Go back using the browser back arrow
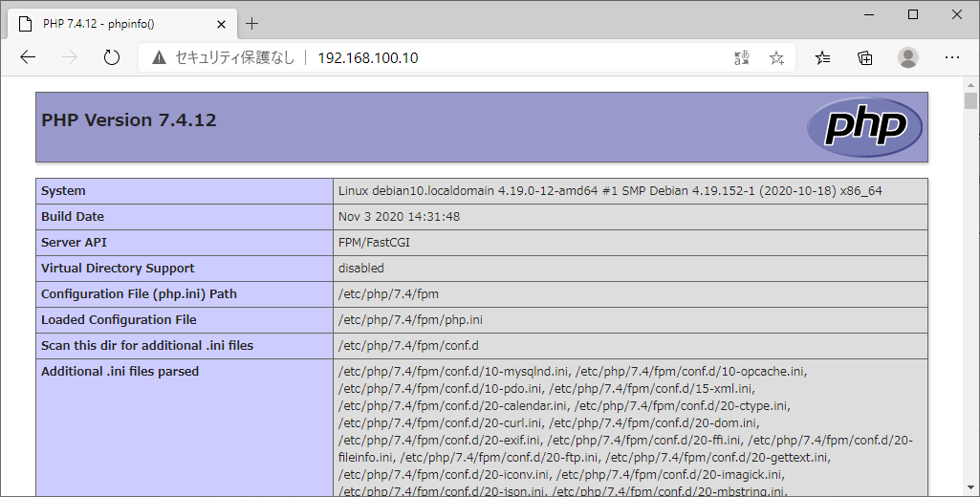Image resolution: width=980 pixels, height=497 pixels. 28,58
